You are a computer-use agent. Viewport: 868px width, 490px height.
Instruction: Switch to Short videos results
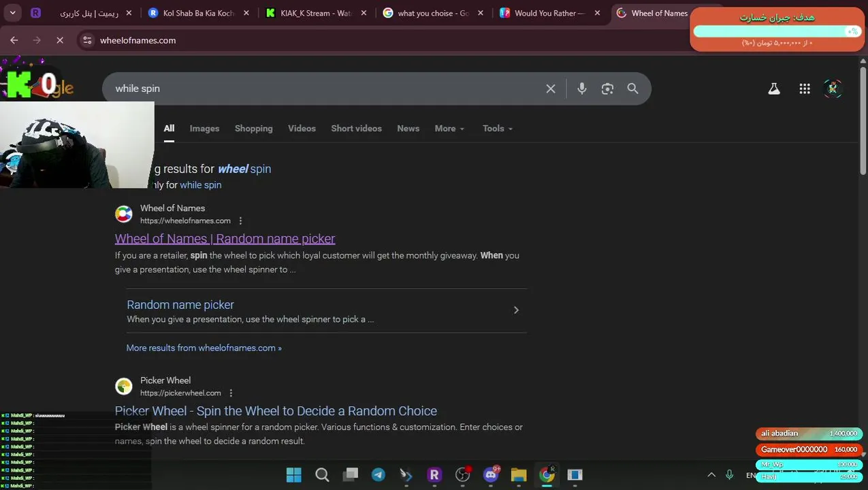[356, 129]
